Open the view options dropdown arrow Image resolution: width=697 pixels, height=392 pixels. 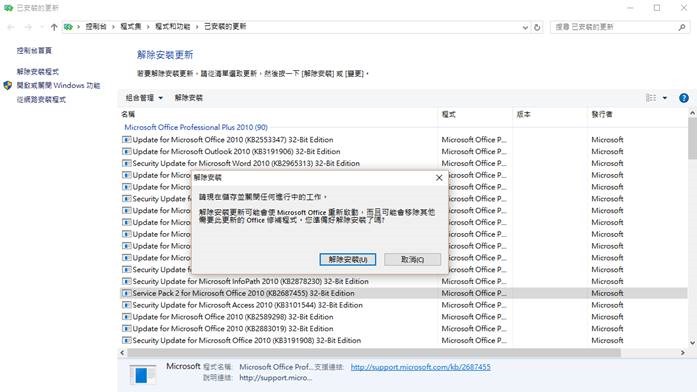(665, 98)
